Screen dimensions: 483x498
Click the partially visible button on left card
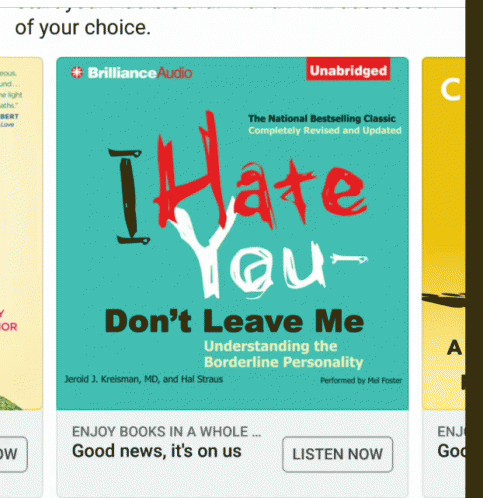(13, 454)
